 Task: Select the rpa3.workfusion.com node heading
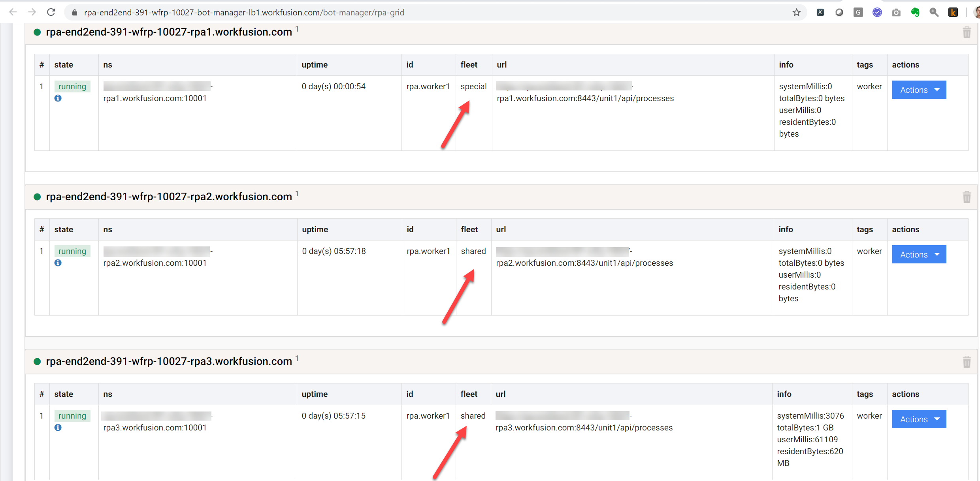tap(169, 361)
